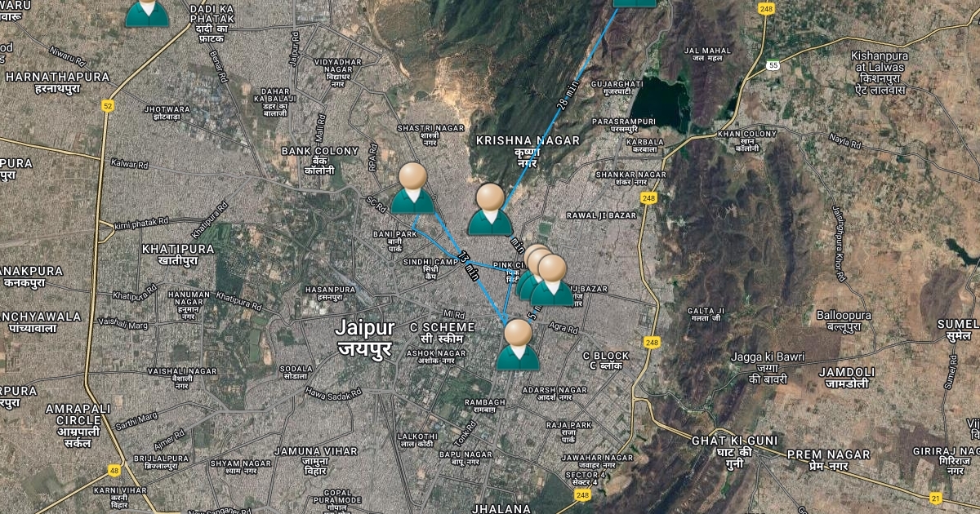This screenshot has height=514, width=980.
Task: Click the highway 52 shield near Harnathapura
Action: (108, 105)
